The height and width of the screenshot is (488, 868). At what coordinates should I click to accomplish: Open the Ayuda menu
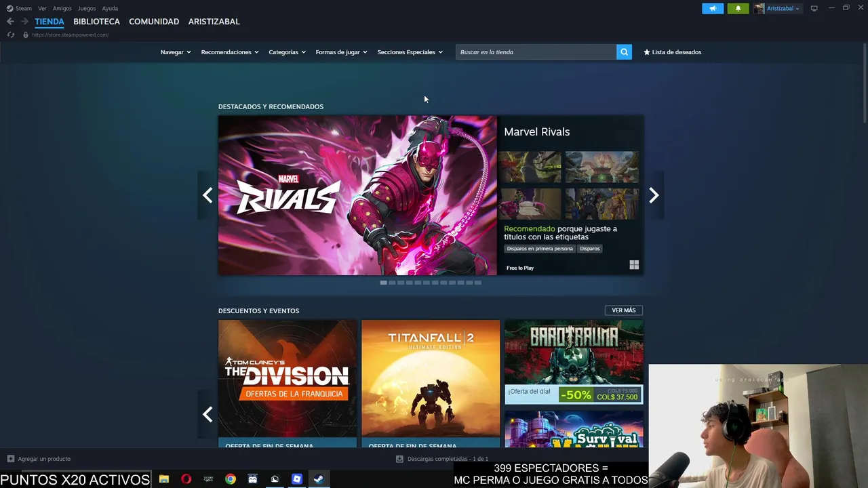point(110,8)
